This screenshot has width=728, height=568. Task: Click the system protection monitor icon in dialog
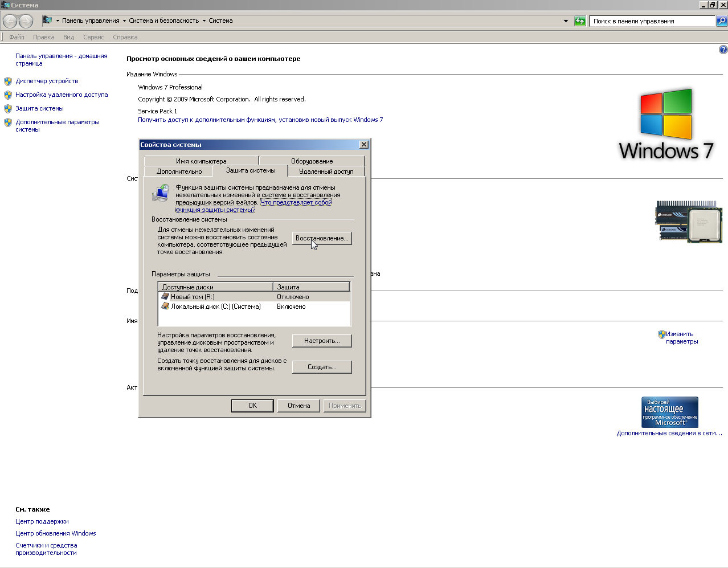(161, 193)
